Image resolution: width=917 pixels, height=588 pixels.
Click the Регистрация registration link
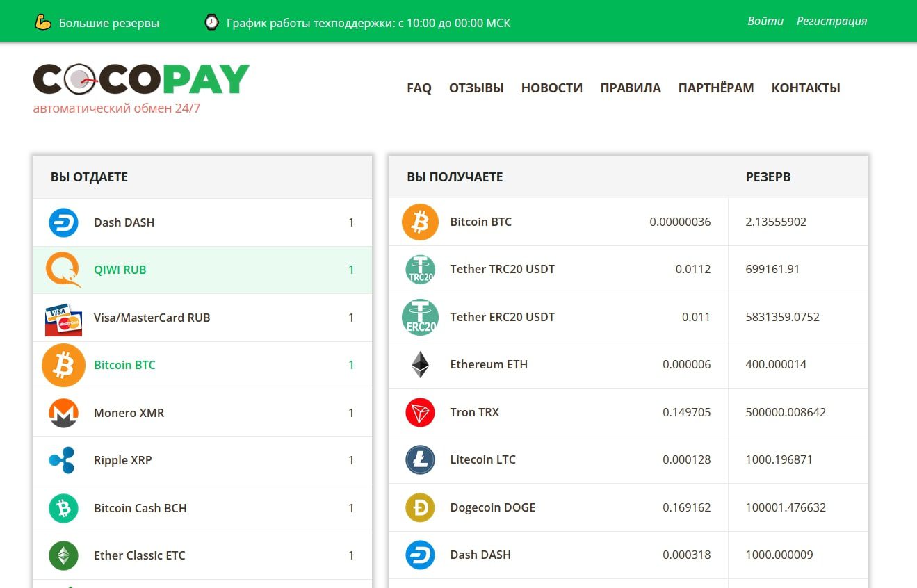[x=831, y=21]
